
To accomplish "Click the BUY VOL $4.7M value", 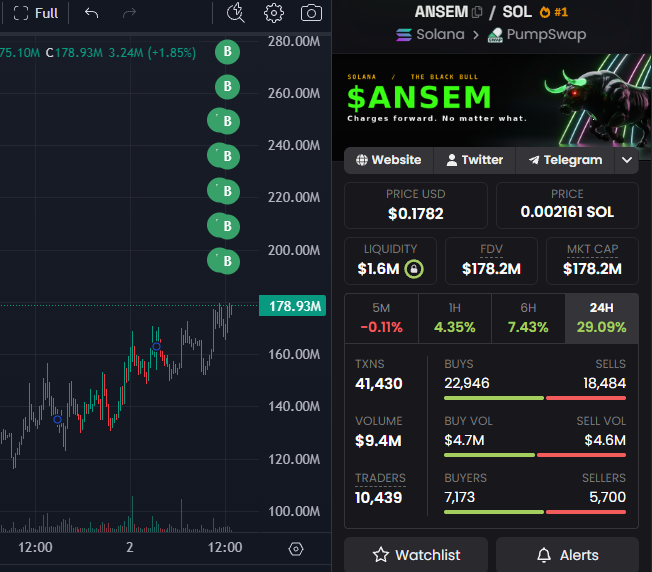I will pos(464,440).
